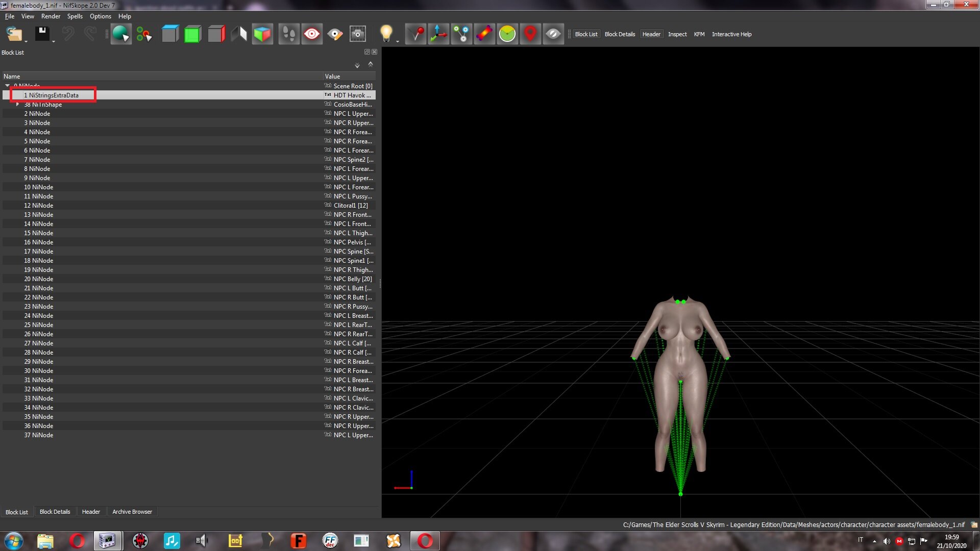Take a viewport screenshot with camera icon
Image resolution: width=980 pixels, height=551 pixels.
[358, 34]
